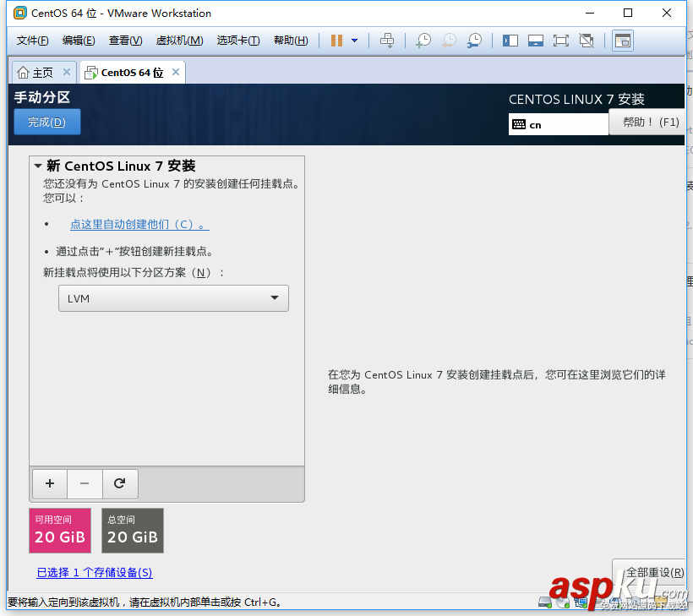Maximize the VMware Workstation window

point(628,13)
